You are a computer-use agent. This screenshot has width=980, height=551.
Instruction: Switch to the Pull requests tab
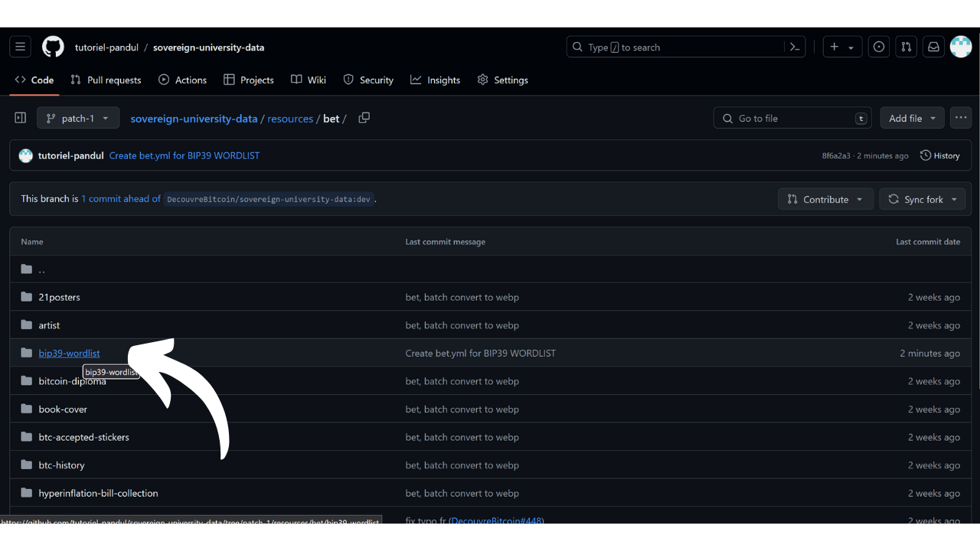(106, 80)
